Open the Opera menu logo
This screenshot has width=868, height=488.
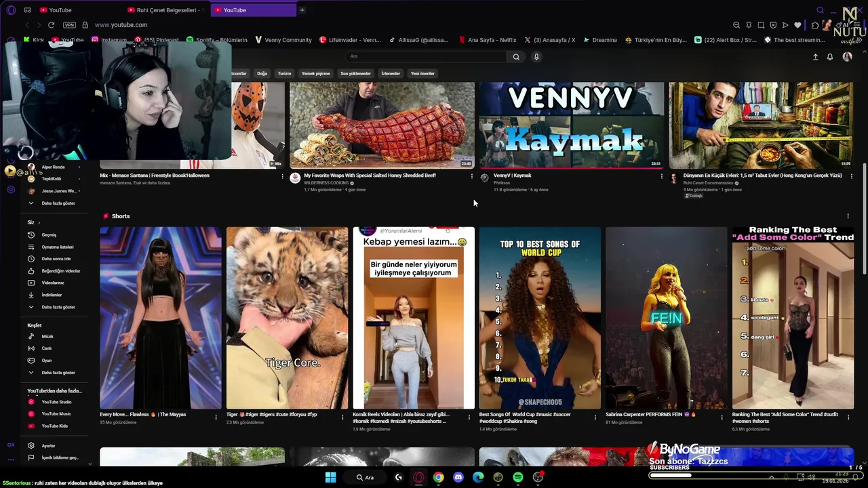(11, 10)
